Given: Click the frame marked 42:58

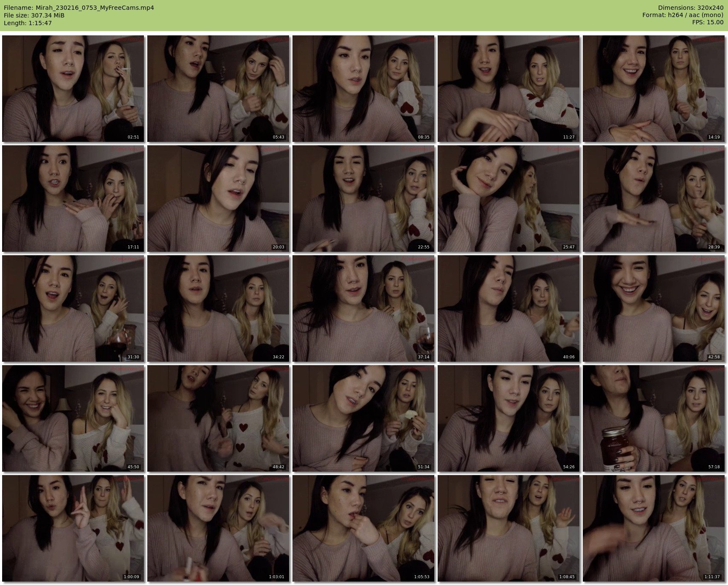Looking at the screenshot, I should [x=653, y=308].
